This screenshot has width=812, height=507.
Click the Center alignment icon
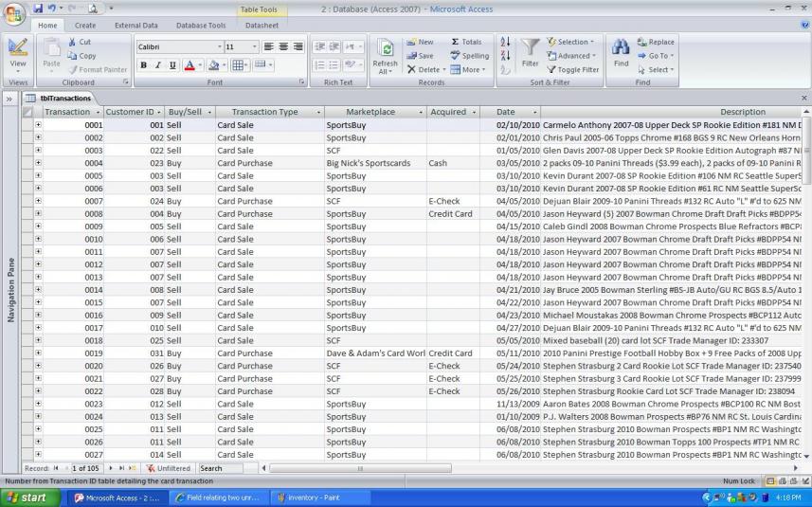coord(283,46)
